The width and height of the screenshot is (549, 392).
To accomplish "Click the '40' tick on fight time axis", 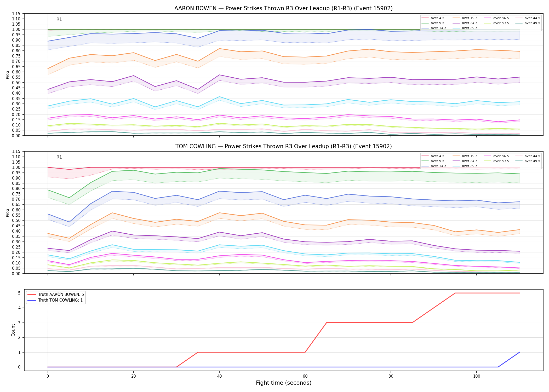I will tap(219, 376).
